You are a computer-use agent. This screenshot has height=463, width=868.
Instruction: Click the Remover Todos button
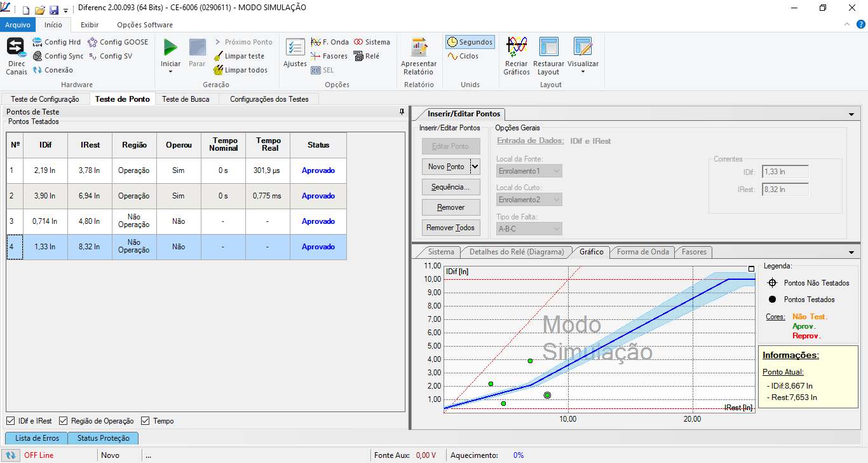[x=451, y=228]
